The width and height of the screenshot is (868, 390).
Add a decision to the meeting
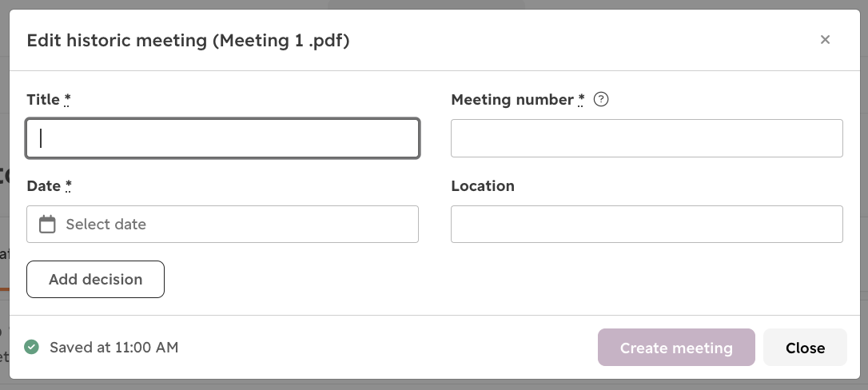[95, 280]
